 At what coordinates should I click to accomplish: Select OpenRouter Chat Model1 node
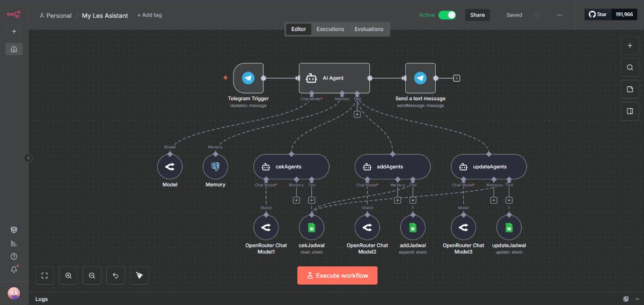pyautogui.click(x=266, y=228)
